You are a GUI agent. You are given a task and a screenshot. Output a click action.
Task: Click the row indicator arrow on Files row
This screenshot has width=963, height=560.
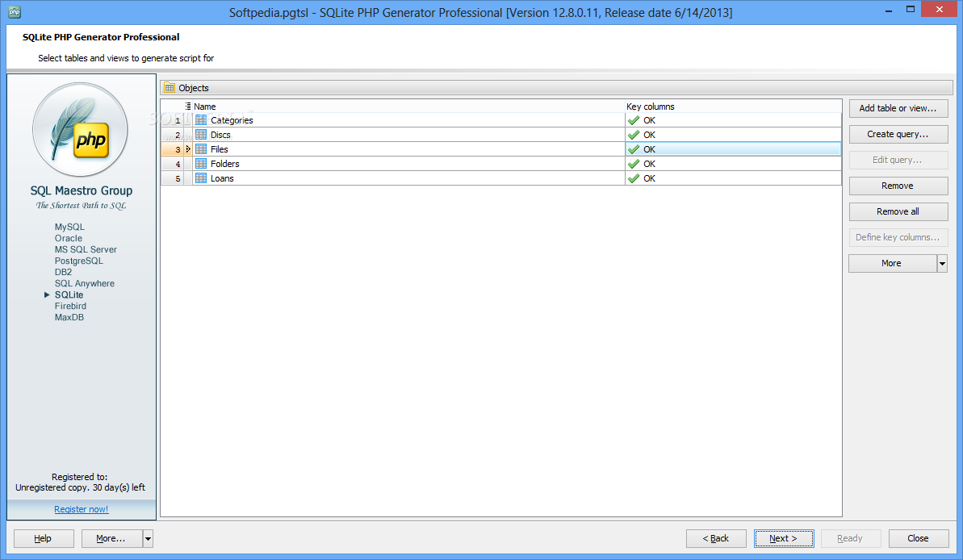click(x=188, y=149)
